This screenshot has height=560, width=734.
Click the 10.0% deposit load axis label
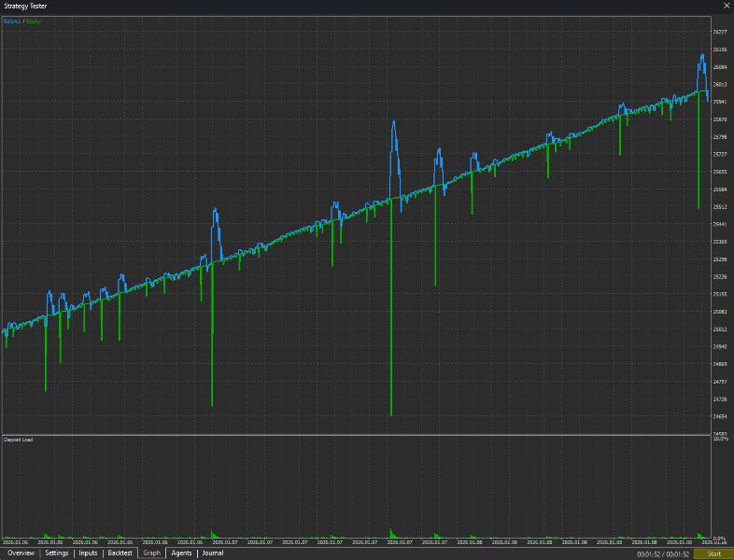[720, 439]
